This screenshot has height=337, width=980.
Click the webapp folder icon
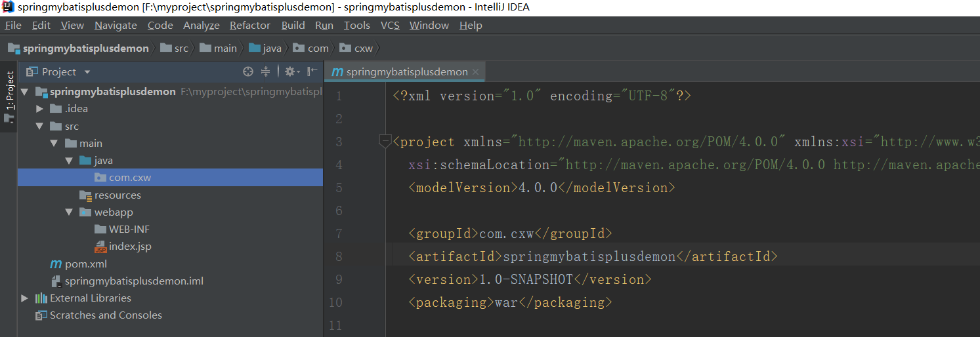[85, 212]
